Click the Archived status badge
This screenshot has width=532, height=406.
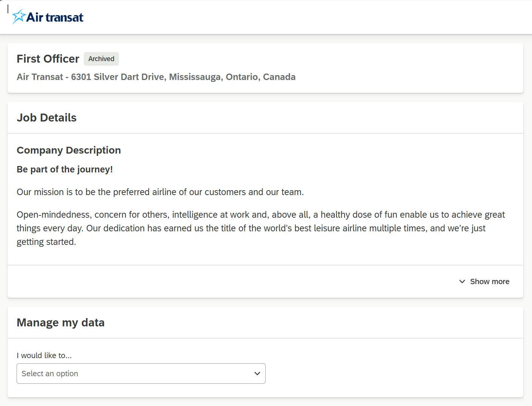(101, 59)
